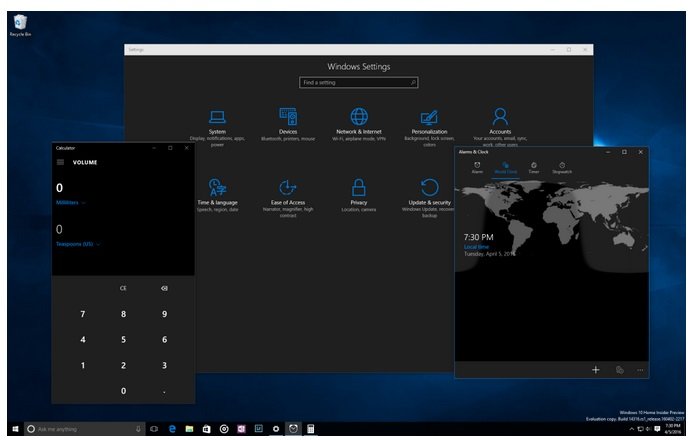Open Network & Internet settings
This screenshot has width=697, height=440.
click(x=359, y=125)
